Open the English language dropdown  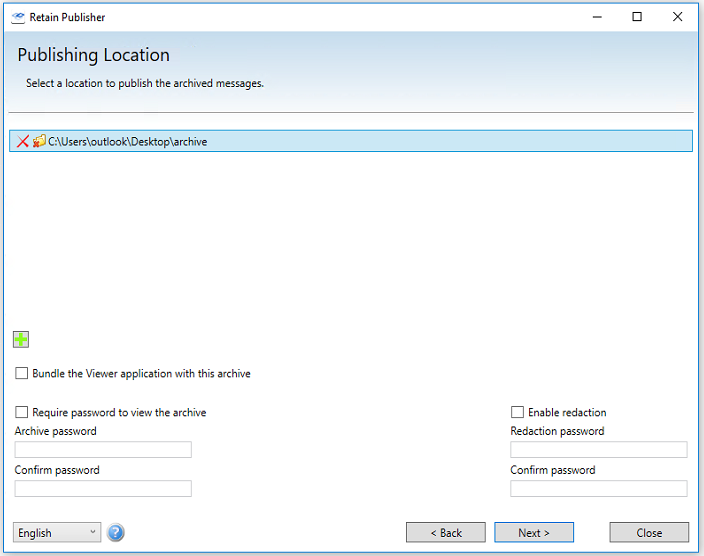click(57, 532)
